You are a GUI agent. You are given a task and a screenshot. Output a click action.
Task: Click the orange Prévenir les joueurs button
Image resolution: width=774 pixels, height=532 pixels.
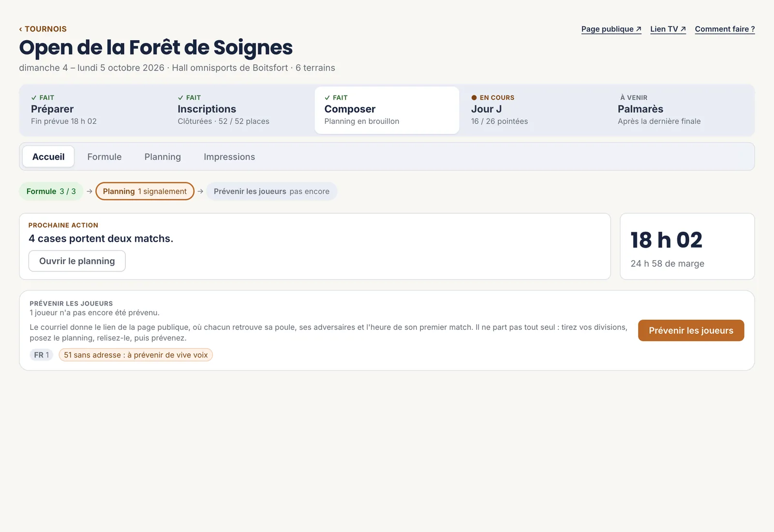tap(691, 330)
